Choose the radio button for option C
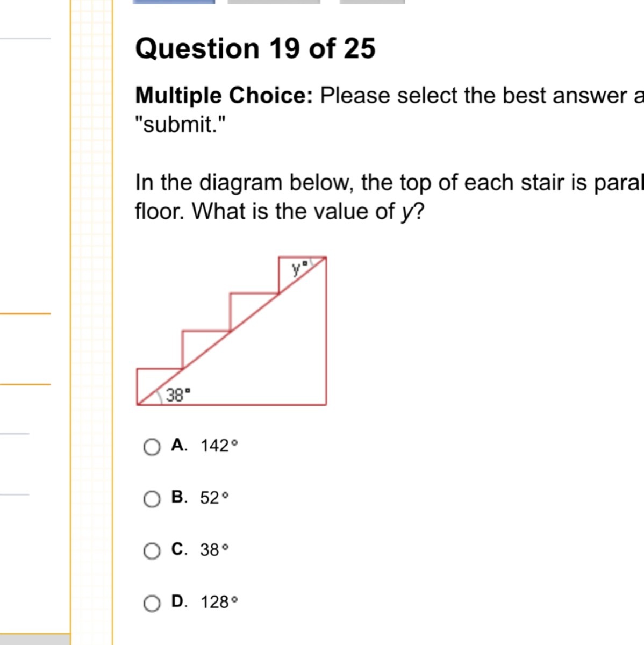The height and width of the screenshot is (645, 644). (152, 551)
